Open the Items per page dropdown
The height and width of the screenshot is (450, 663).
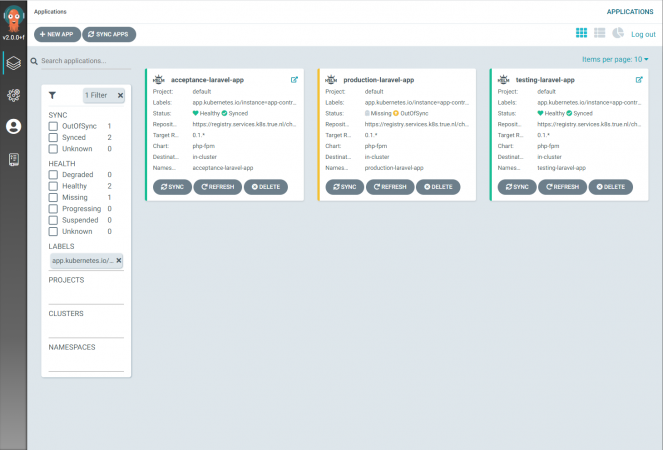[615, 59]
